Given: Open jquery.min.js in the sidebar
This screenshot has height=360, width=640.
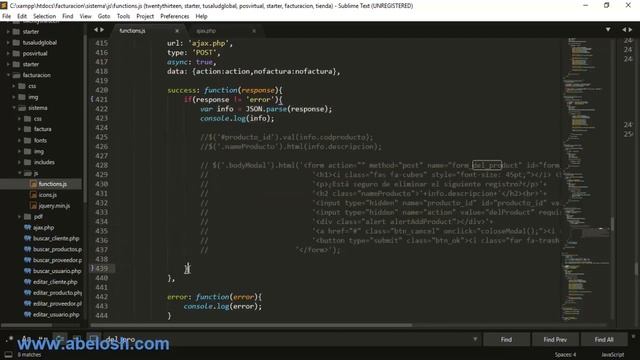Looking at the screenshot, I should coord(54,206).
